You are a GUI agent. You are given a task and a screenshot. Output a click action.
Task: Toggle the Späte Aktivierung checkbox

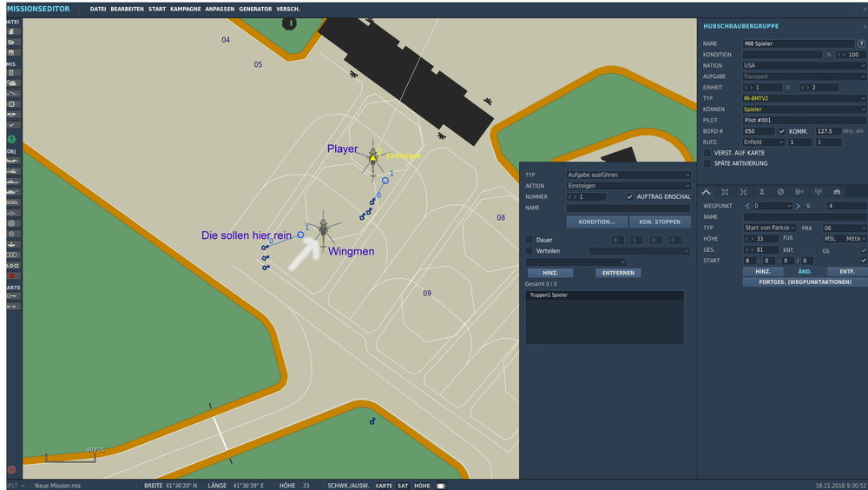coord(707,163)
